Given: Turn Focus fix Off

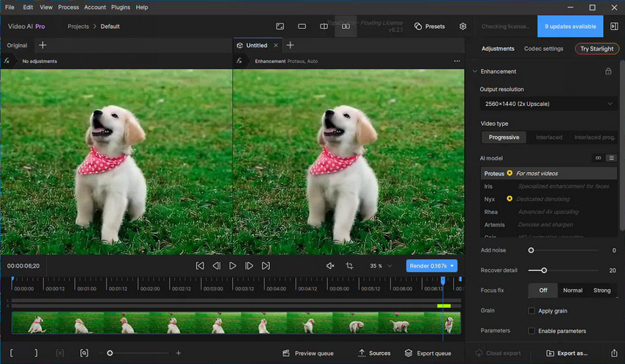Looking at the screenshot, I should [x=543, y=290].
